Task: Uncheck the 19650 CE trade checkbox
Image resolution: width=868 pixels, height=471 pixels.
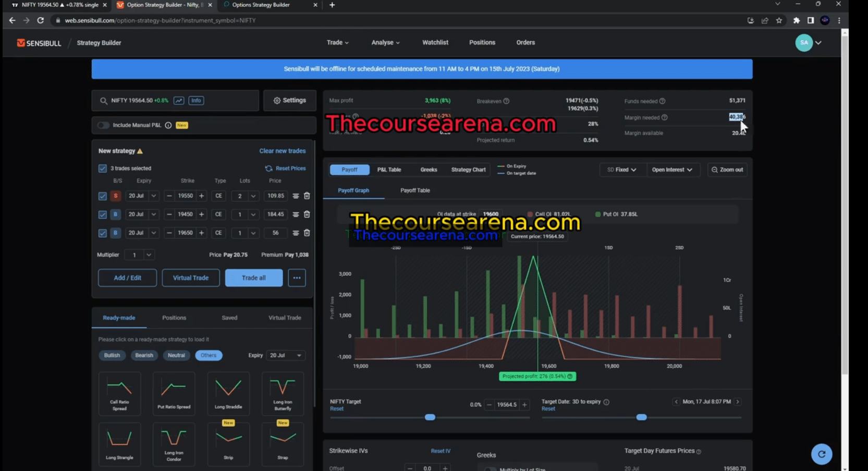Action: [103, 233]
